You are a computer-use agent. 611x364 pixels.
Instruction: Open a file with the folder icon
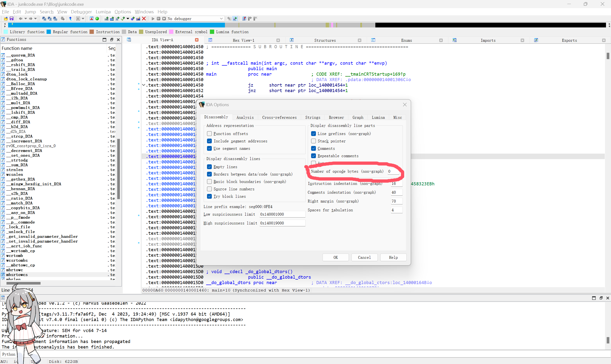coord(6,19)
